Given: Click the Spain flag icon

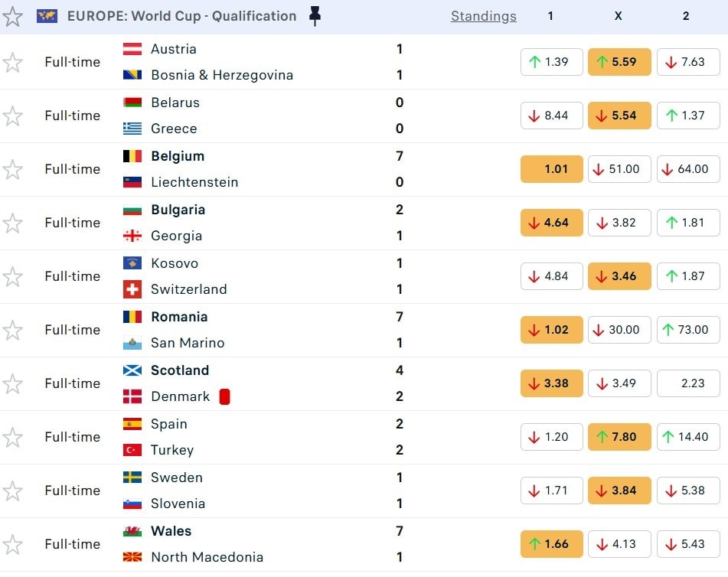Looking at the screenshot, I should 132,424.
